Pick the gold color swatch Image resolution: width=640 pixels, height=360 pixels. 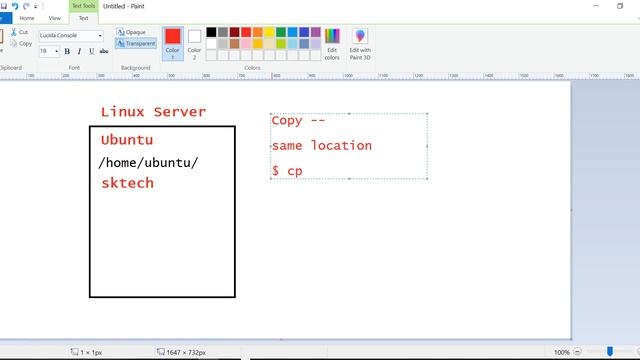(x=258, y=43)
